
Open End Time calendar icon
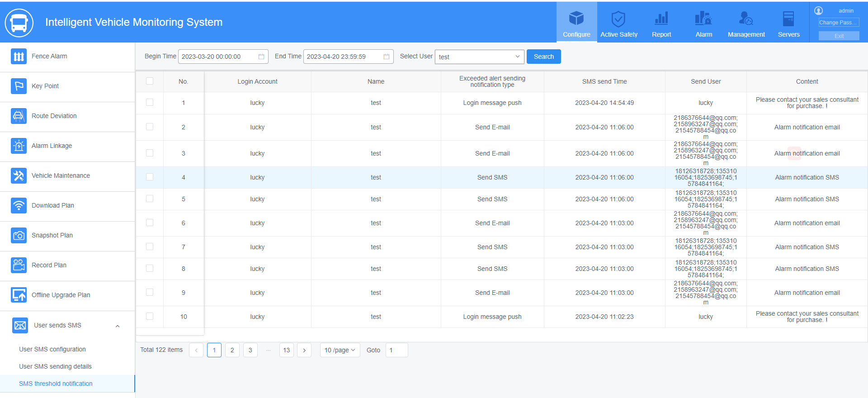[387, 57]
